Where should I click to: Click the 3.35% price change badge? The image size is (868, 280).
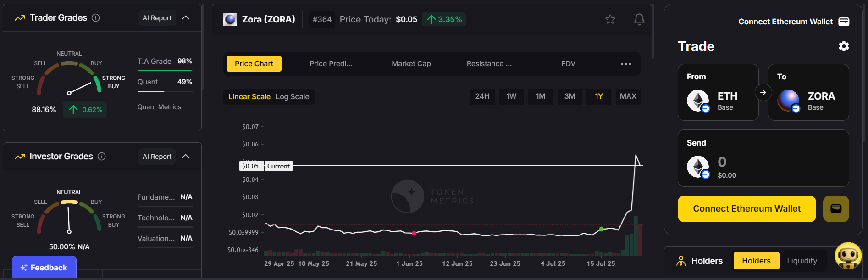pos(444,19)
